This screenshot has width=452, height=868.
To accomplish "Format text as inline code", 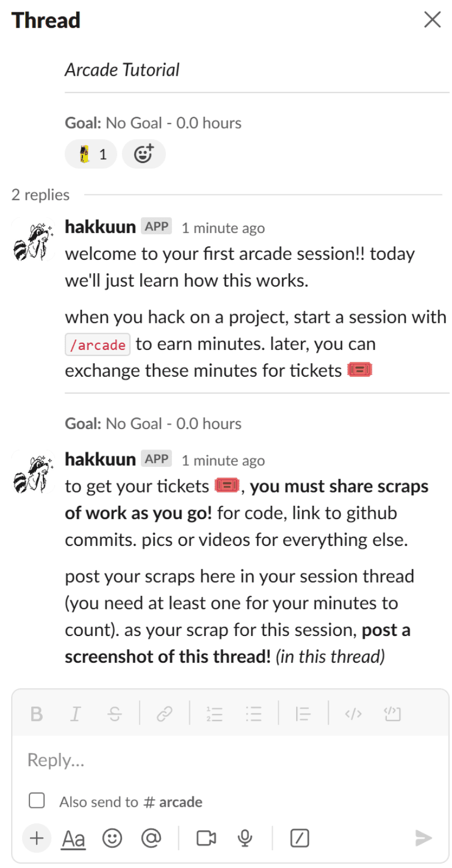I will (353, 713).
